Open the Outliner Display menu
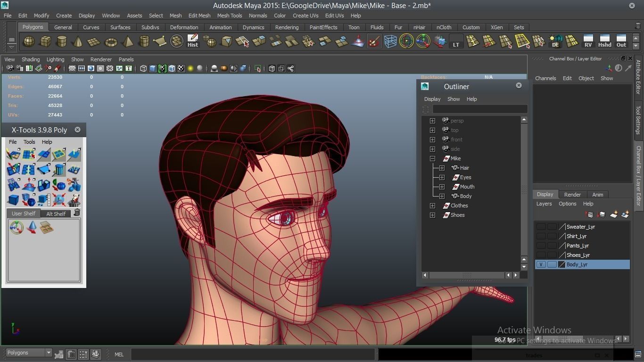The image size is (644, 362). [x=432, y=99]
